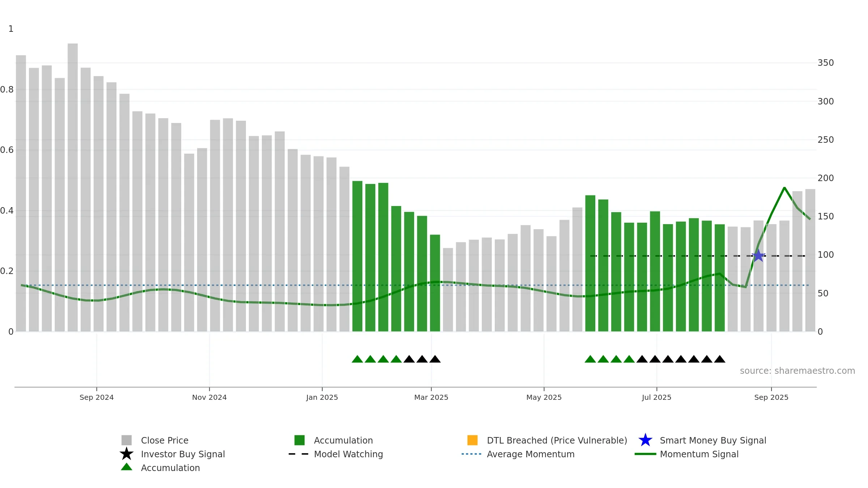Screen dimensions: 868x488
Task: Click the Model Watching dashed line legend icon
Action: tap(299, 454)
